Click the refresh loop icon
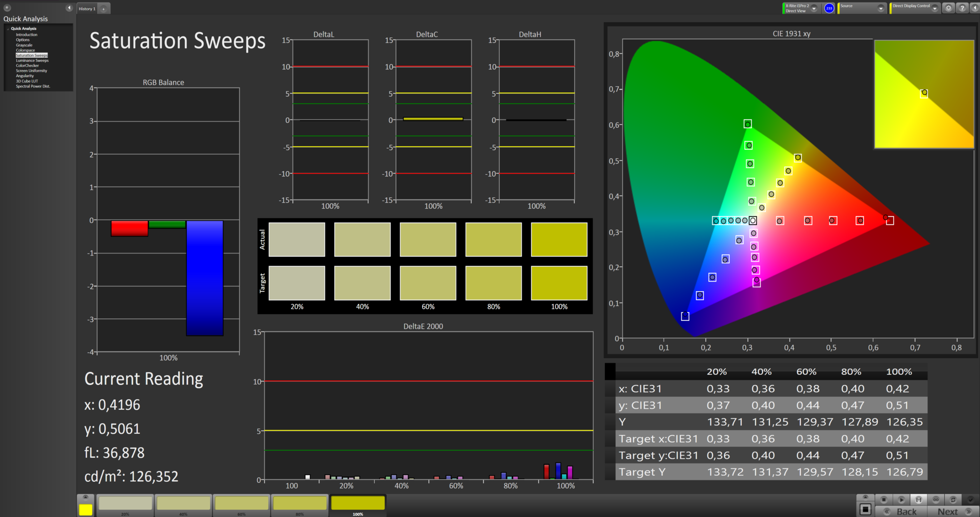Image resolution: width=980 pixels, height=517 pixels. 953,500
